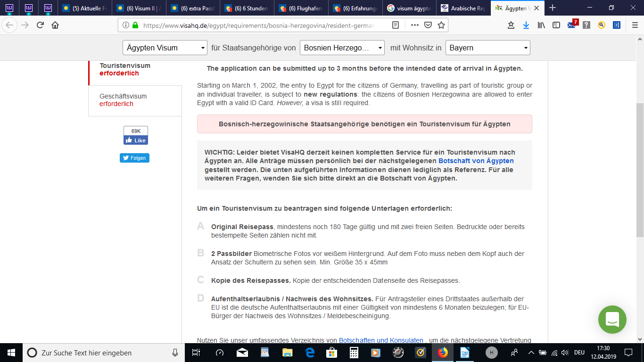Click the Facebook Like button
644x362 pixels.
tap(136, 140)
